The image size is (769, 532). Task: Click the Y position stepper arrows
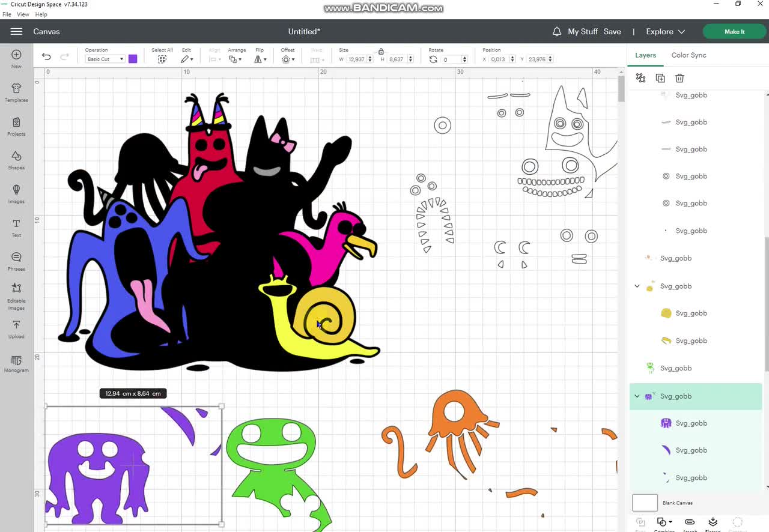(550, 59)
